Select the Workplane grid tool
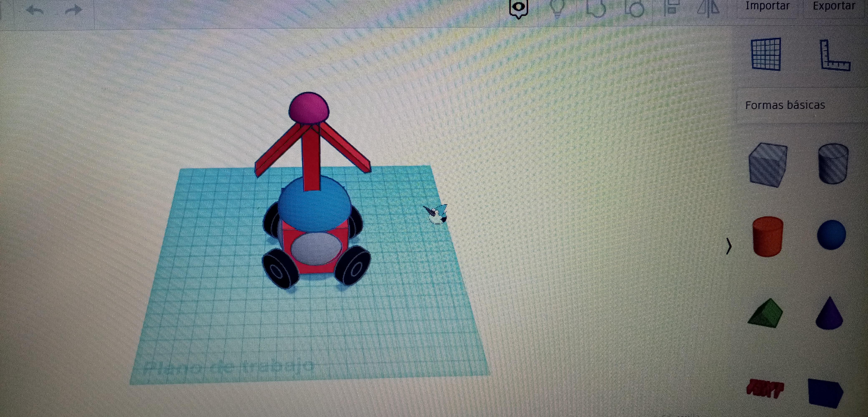The width and height of the screenshot is (868, 417). 766,54
